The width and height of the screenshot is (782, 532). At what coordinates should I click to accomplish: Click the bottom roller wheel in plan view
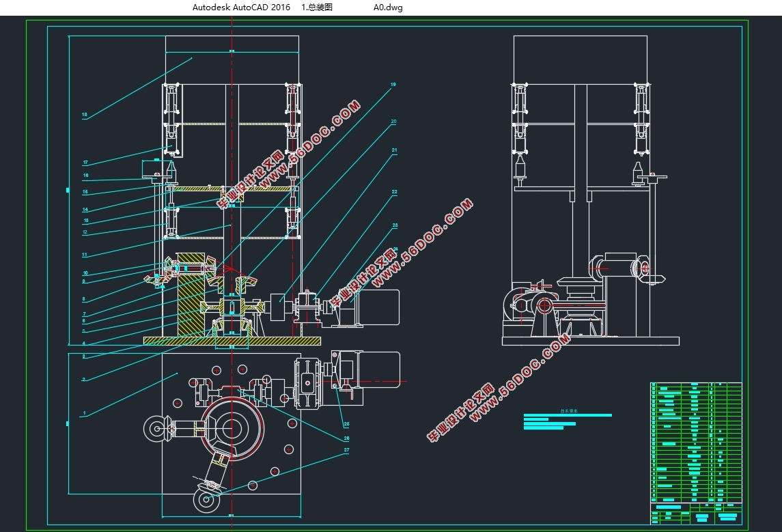(206, 501)
